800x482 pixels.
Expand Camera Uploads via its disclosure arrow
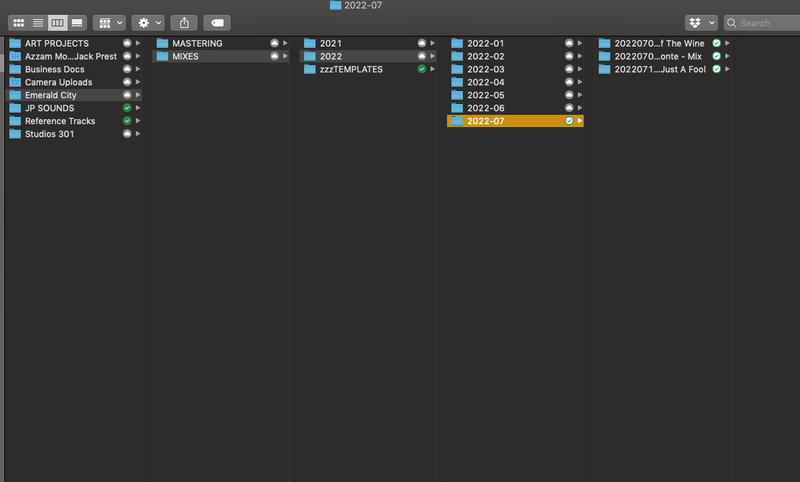(138, 82)
